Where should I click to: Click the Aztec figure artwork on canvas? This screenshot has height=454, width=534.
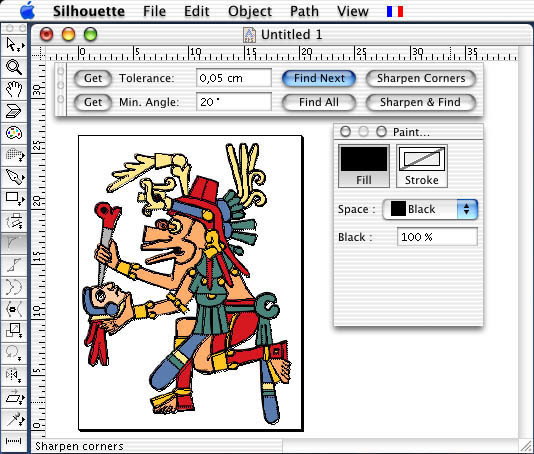click(x=187, y=283)
